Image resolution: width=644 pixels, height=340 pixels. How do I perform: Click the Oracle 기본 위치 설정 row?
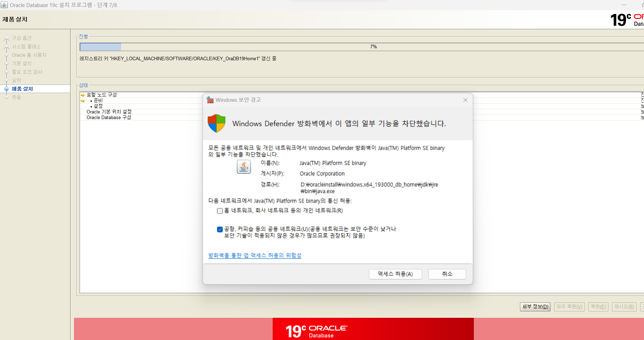(x=109, y=112)
